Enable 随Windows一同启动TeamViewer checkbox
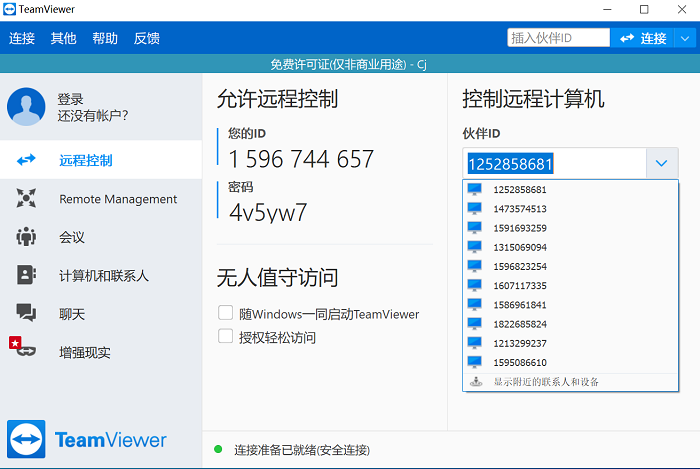The image size is (700, 469). (x=226, y=313)
